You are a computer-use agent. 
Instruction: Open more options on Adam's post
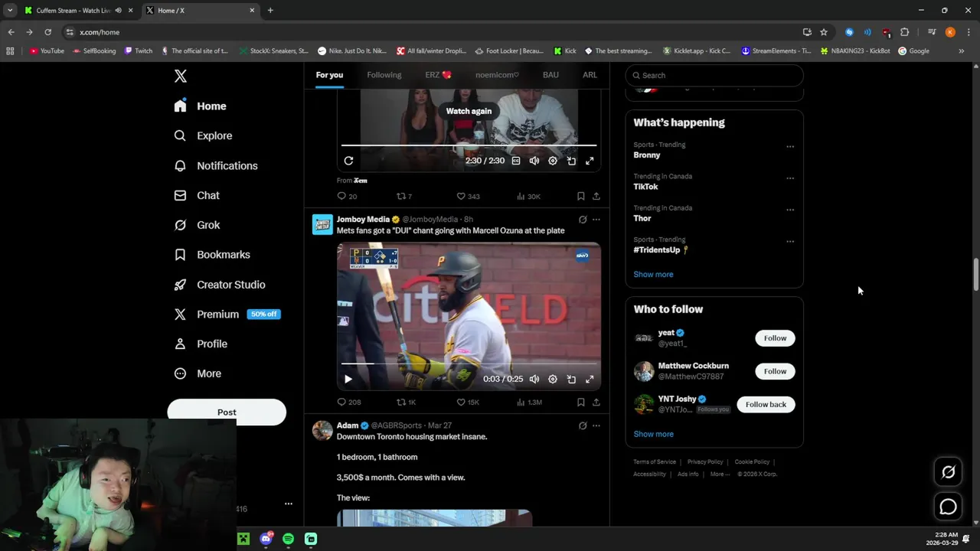596,425
